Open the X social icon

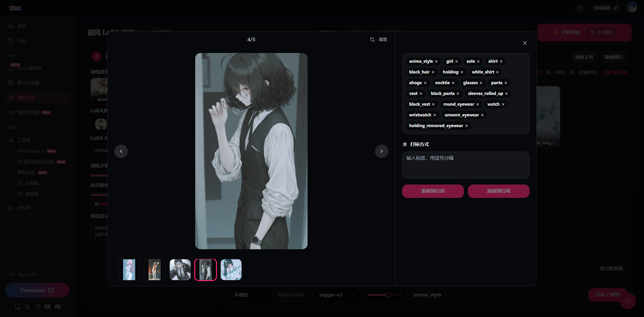[28, 307]
